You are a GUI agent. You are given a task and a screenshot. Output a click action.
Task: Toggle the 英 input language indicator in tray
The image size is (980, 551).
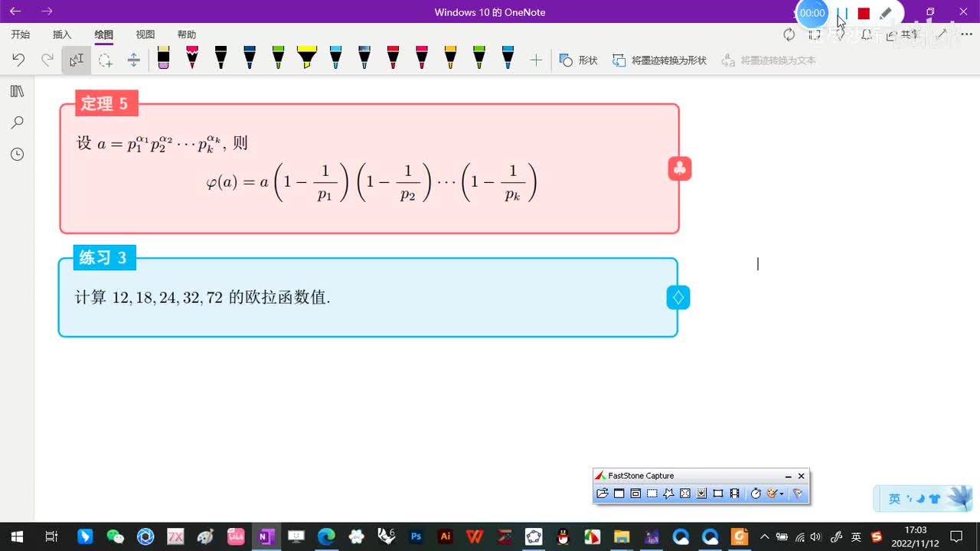[856, 536]
